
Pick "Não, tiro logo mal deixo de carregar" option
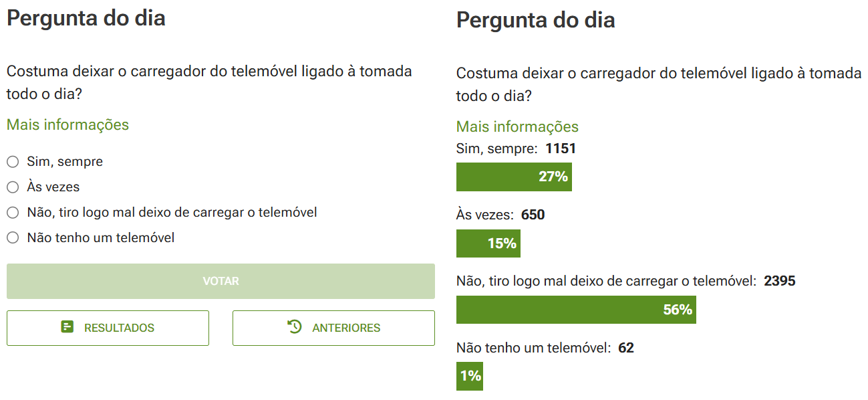13,213
